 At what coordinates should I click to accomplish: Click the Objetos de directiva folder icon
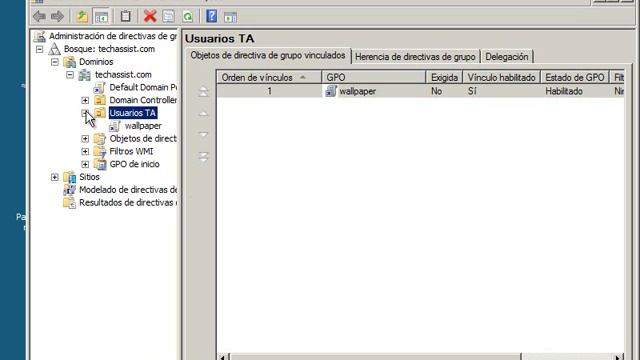point(100,138)
